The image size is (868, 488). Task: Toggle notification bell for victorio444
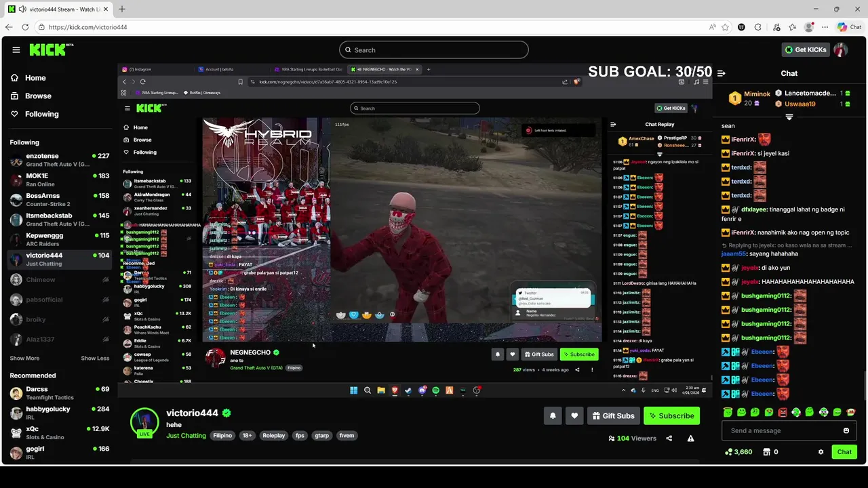coord(553,415)
